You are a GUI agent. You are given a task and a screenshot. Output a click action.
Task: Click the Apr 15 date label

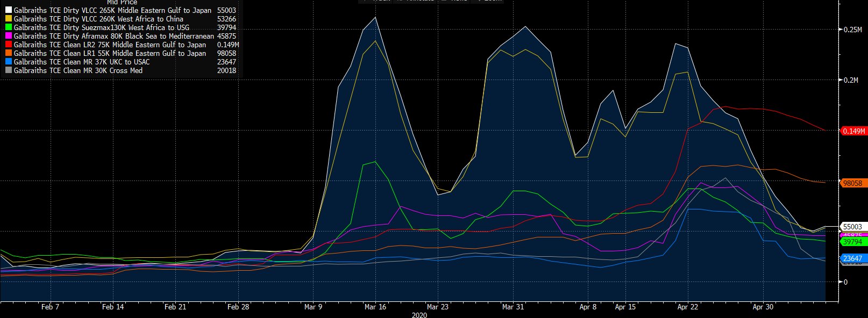[625, 307]
